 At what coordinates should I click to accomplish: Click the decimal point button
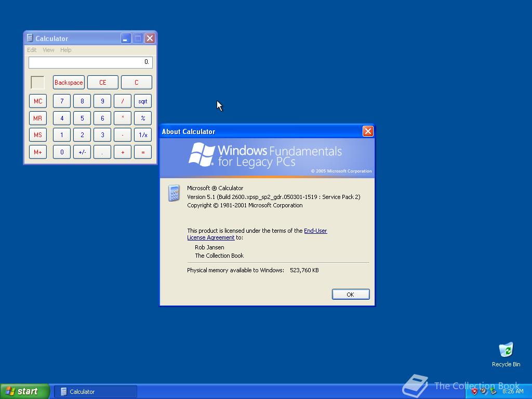102,152
